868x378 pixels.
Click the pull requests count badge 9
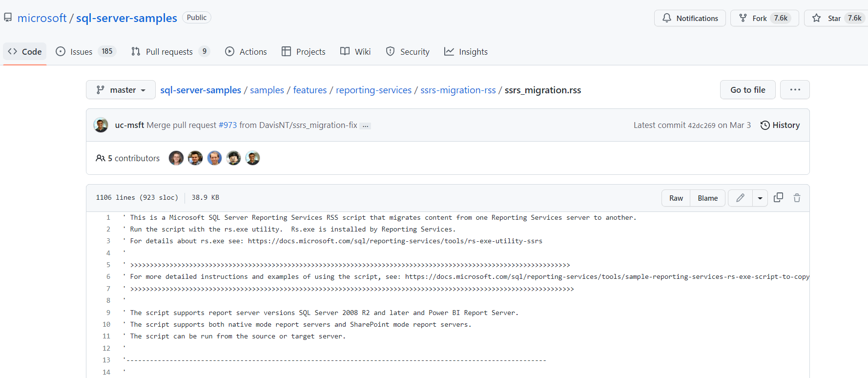[x=205, y=51]
